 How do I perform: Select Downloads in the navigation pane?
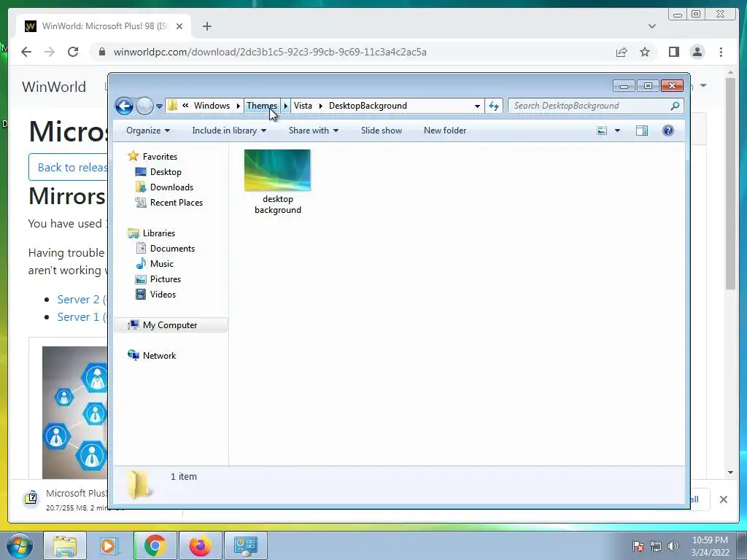click(171, 187)
